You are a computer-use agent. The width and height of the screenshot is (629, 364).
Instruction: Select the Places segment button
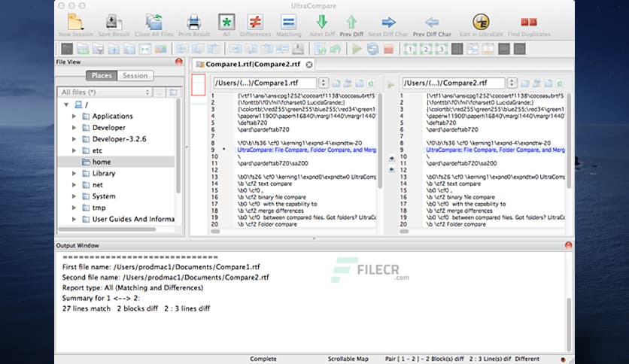(x=102, y=76)
